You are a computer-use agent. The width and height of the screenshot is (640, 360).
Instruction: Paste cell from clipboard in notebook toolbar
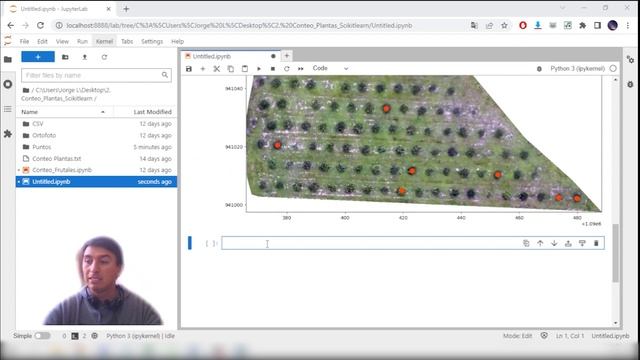pos(244,69)
